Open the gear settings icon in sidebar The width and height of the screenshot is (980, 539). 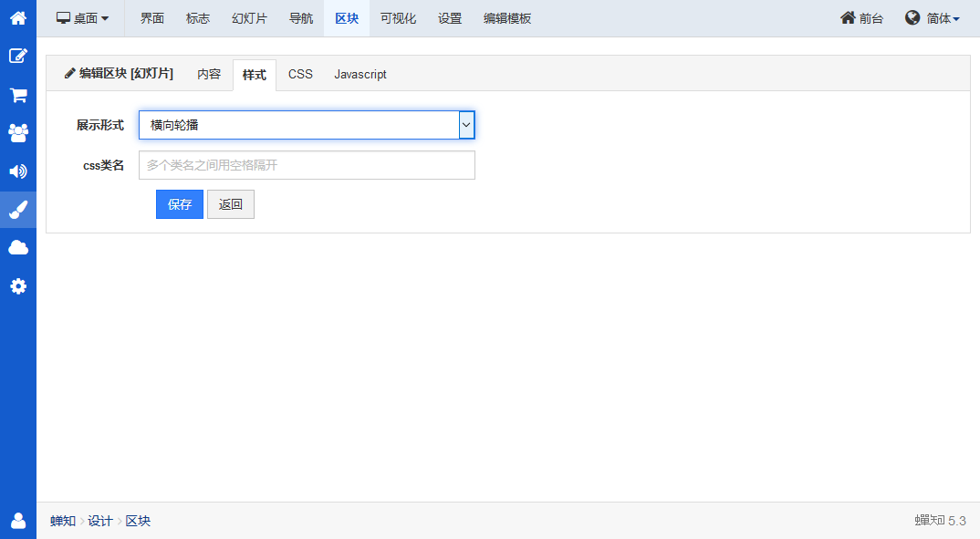[17, 286]
